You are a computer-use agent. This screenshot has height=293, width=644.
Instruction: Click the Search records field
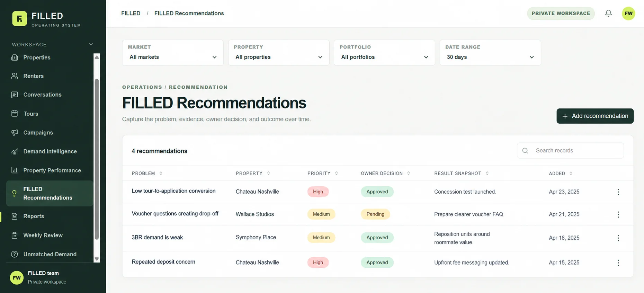click(x=570, y=151)
